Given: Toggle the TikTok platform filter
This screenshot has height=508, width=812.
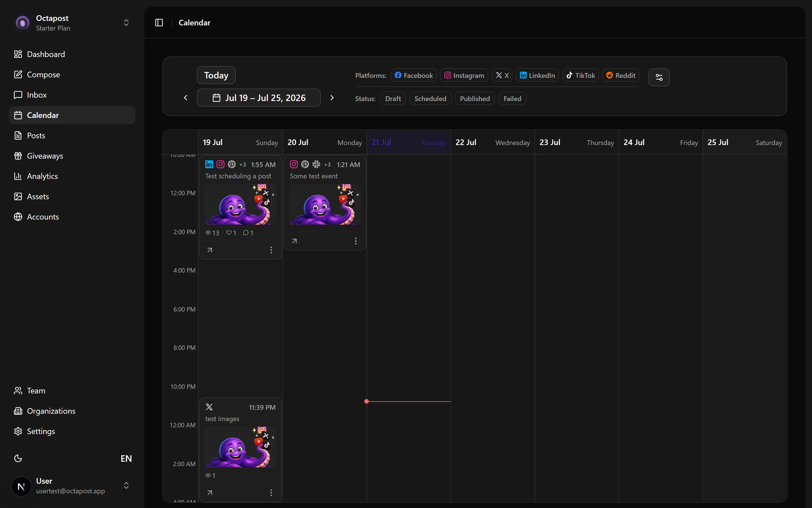Looking at the screenshot, I should coord(581,75).
